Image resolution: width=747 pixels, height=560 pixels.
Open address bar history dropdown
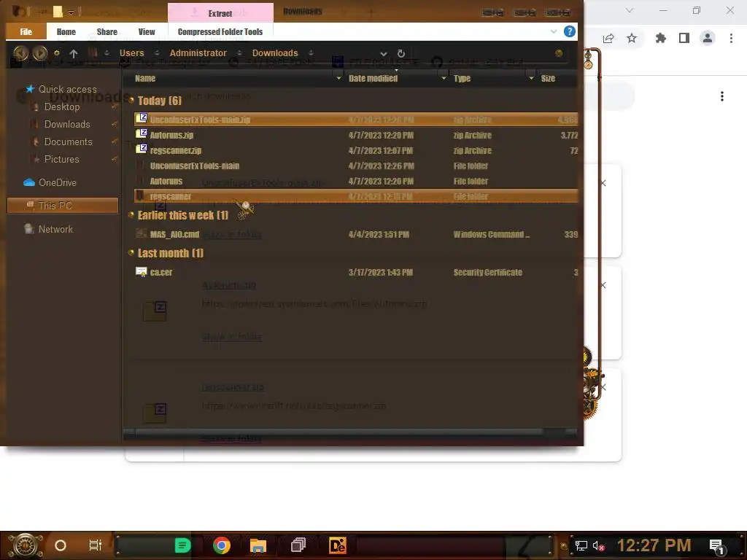point(384,54)
